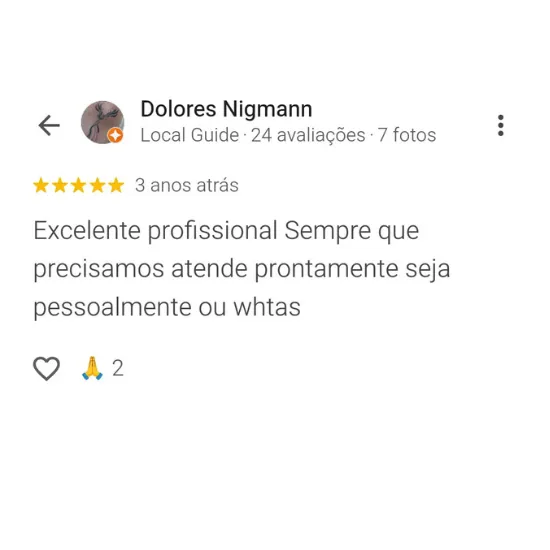View the 24 avaliações count
550x550 pixels.
308,135
